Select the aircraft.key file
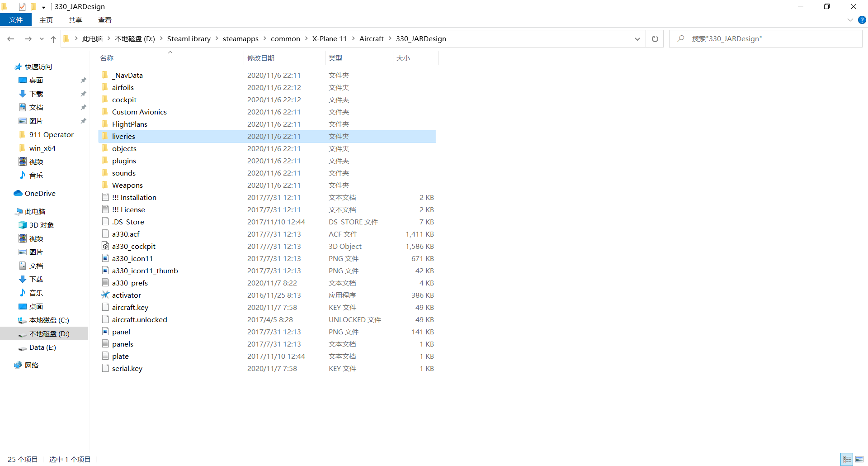868x466 pixels. pyautogui.click(x=267, y=307)
